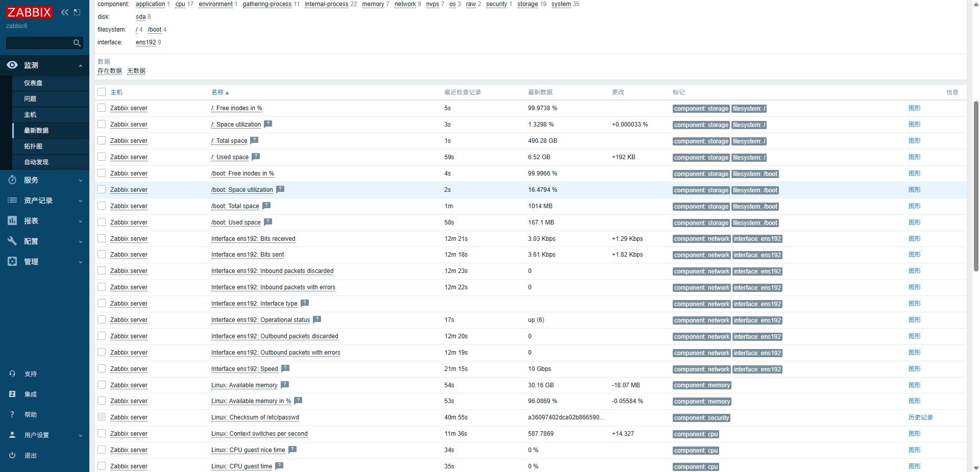Click 'filesystem: /boot' tag on Used space row

(x=755, y=223)
